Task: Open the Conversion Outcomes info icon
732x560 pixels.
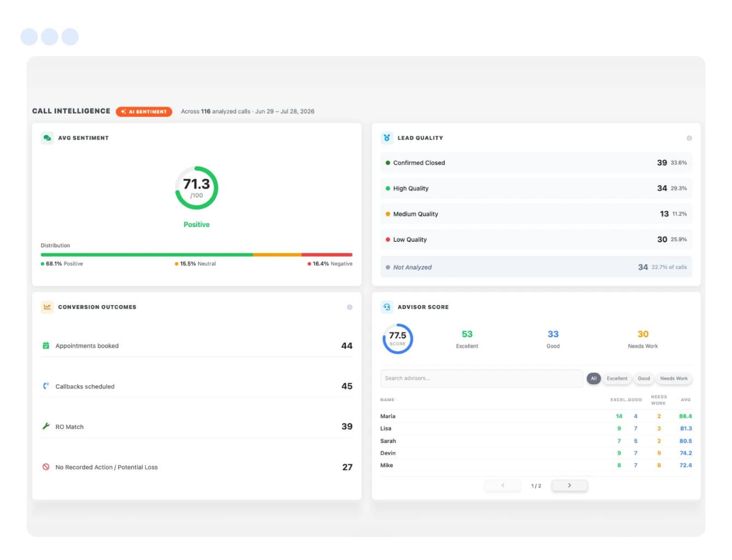Action: click(x=350, y=307)
